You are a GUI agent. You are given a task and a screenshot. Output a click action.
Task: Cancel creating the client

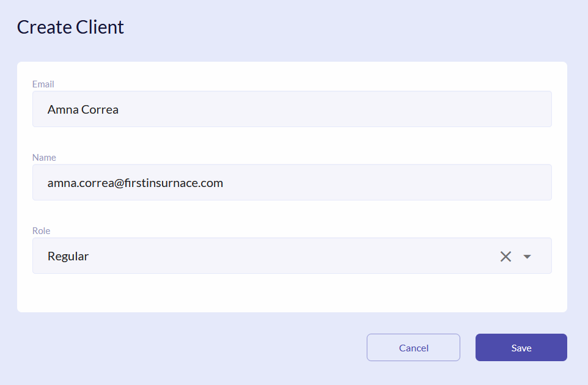pos(413,347)
